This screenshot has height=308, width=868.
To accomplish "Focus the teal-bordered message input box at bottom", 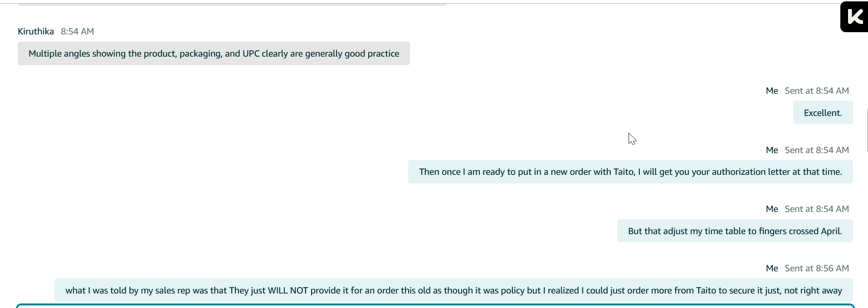I will (435, 306).
